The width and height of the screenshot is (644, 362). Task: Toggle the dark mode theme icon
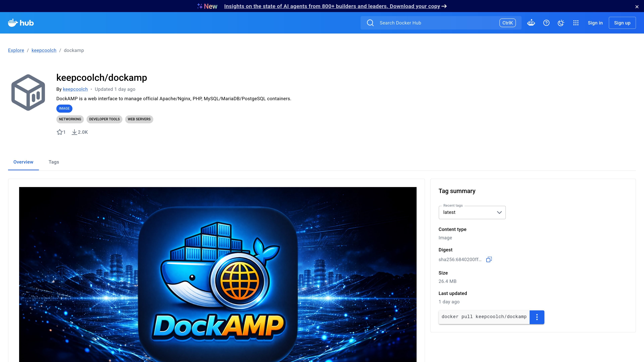coord(561,23)
